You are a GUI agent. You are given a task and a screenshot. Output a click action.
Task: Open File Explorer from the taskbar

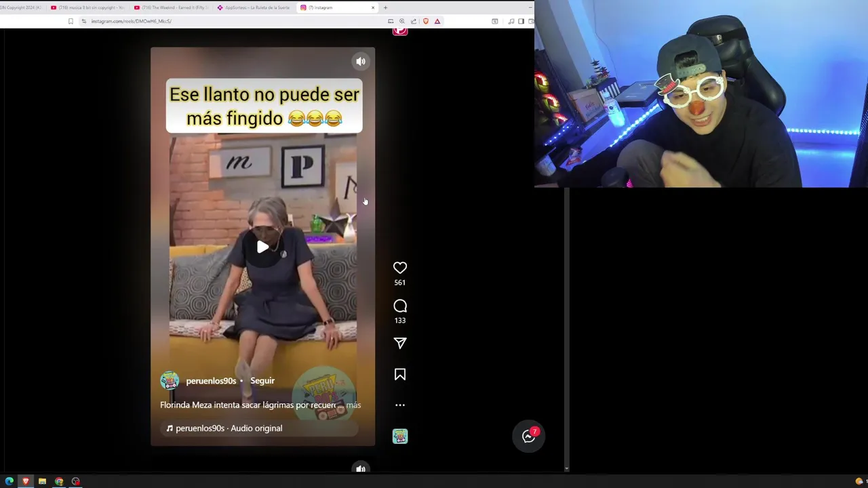pyautogui.click(x=42, y=481)
